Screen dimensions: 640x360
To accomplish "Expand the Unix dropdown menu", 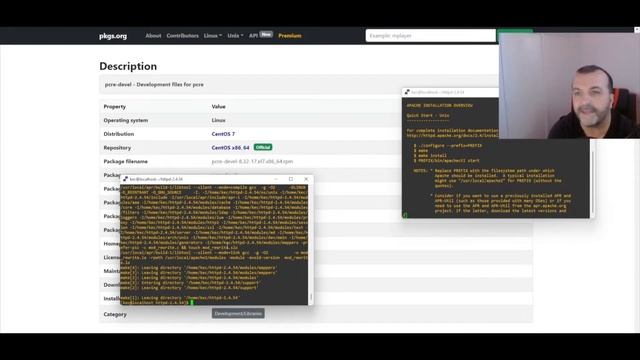I will pos(235,36).
